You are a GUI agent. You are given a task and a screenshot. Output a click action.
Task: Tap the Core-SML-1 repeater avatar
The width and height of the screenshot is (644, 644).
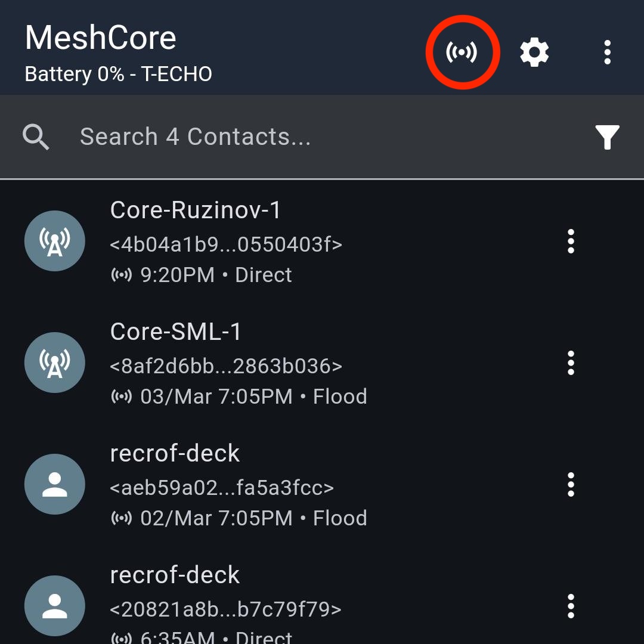tap(55, 363)
